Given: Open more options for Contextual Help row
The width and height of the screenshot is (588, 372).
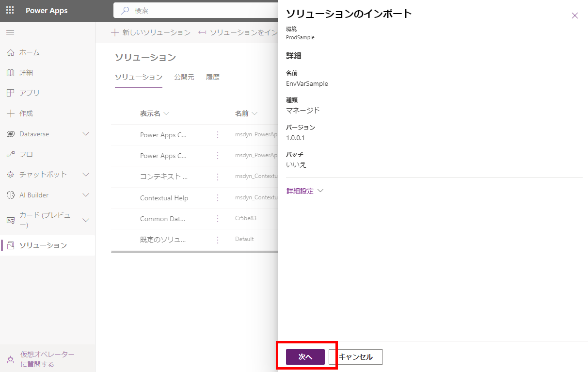Looking at the screenshot, I should click(x=218, y=198).
